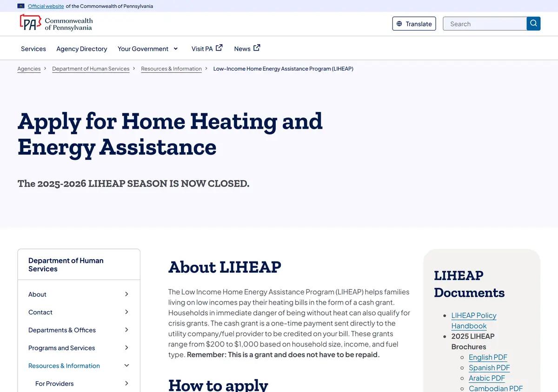Select Programs and Services in sidebar
Image resolution: width=558 pixels, height=392 pixels.
tap(61, 348)
